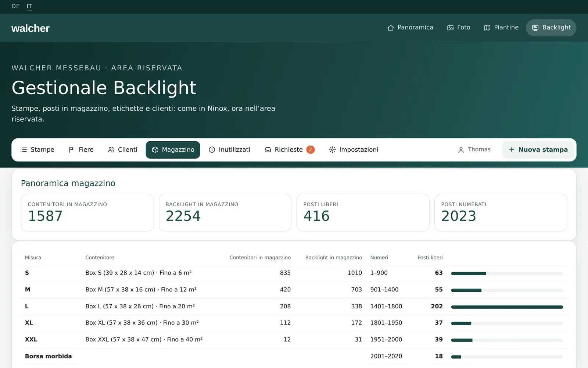The width and height of the screenshot is (588, 368).
Task: Click the gear icon beside Impostazioni
Action: (x=332, y=150)
